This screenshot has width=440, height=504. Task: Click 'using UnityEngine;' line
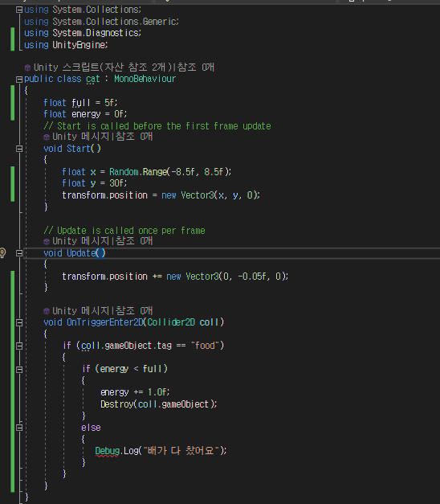click(x=66, y=45)
